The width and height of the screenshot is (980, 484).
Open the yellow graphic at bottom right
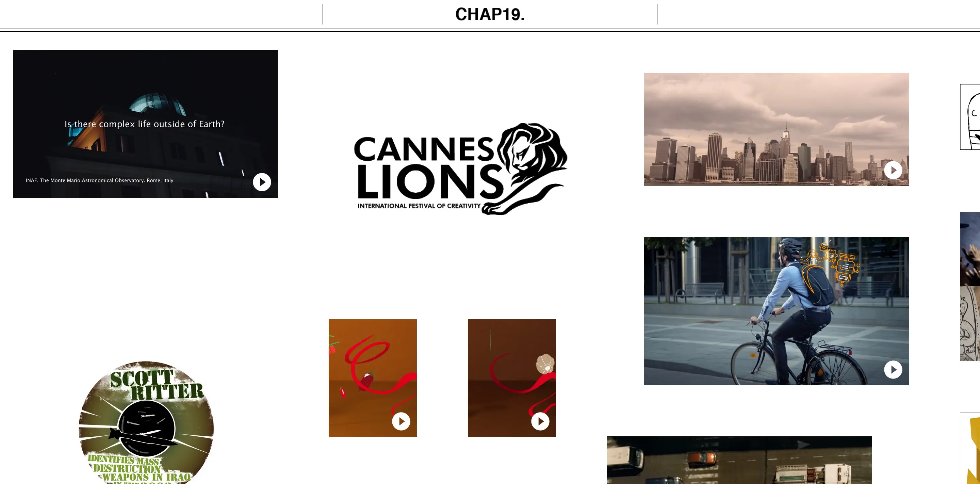point(970,448)
